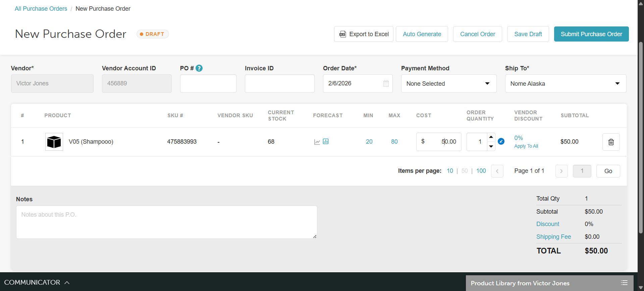Open the forecast bar chart icon
The image size is (644, 291).
point(326,141)
